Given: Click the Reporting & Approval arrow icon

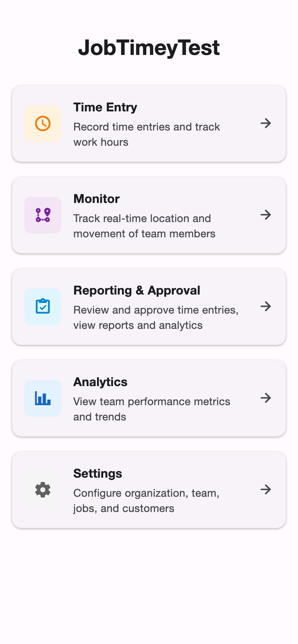Looking at the screenshot, I should 266,306.
